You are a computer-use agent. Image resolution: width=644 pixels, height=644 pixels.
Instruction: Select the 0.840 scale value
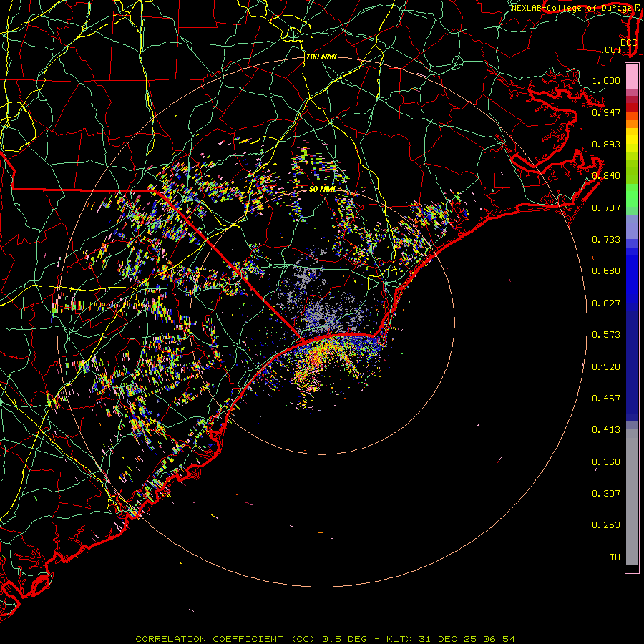point(606,176)
